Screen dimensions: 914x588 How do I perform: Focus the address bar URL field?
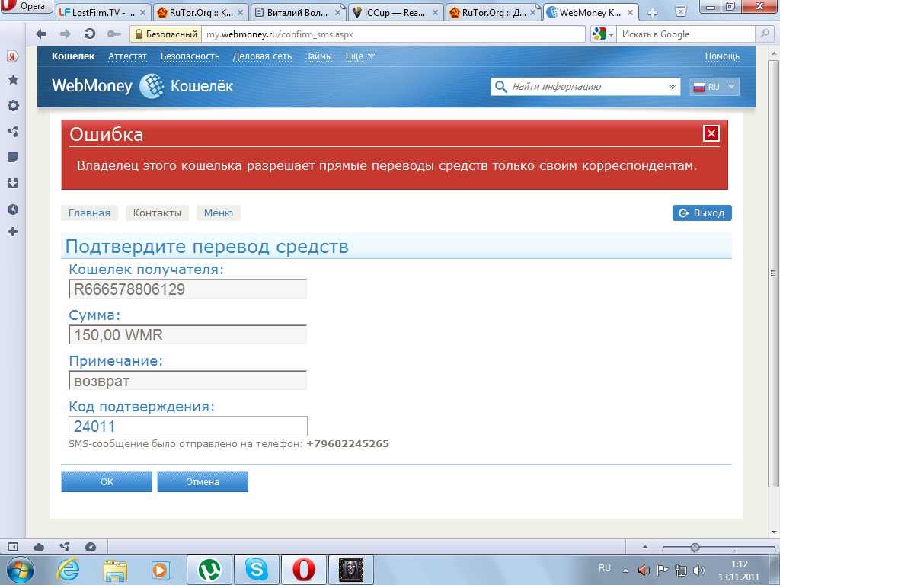(392, 34)
